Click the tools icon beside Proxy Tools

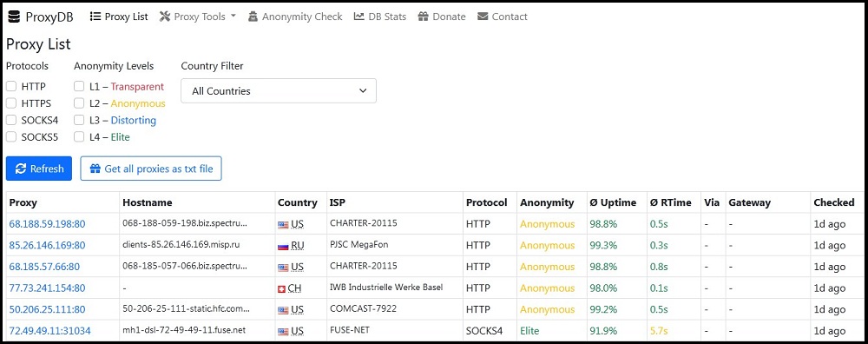(x=165, y=17)
